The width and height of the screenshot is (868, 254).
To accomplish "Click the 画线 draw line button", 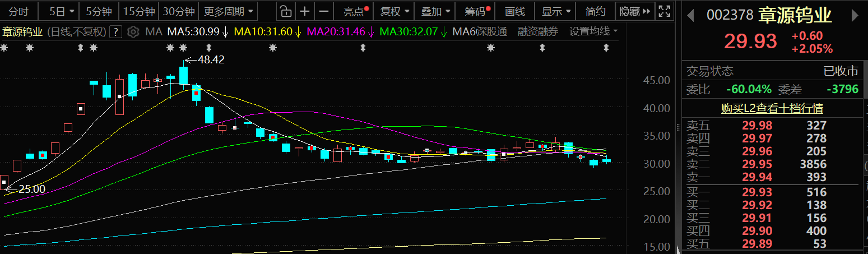I will pyautogui.click(x=515, y=11).
